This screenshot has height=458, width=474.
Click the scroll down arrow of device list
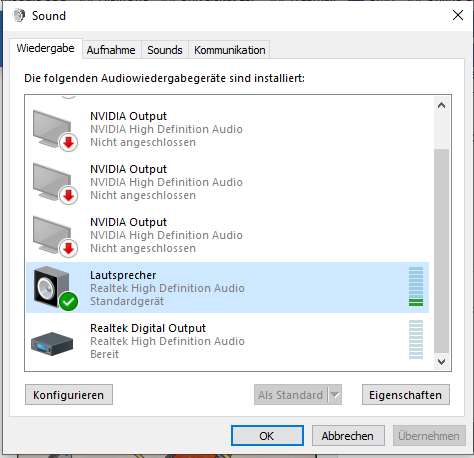click(x=442, y=362)
